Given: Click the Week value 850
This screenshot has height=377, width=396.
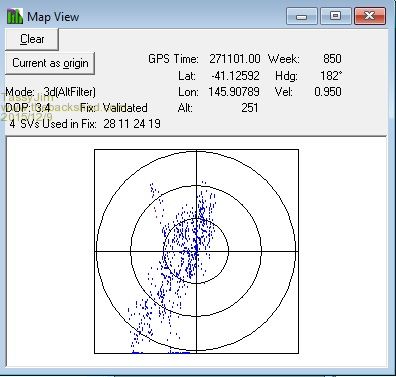Looking at the screenshot, I should click(x=332, y=59).
